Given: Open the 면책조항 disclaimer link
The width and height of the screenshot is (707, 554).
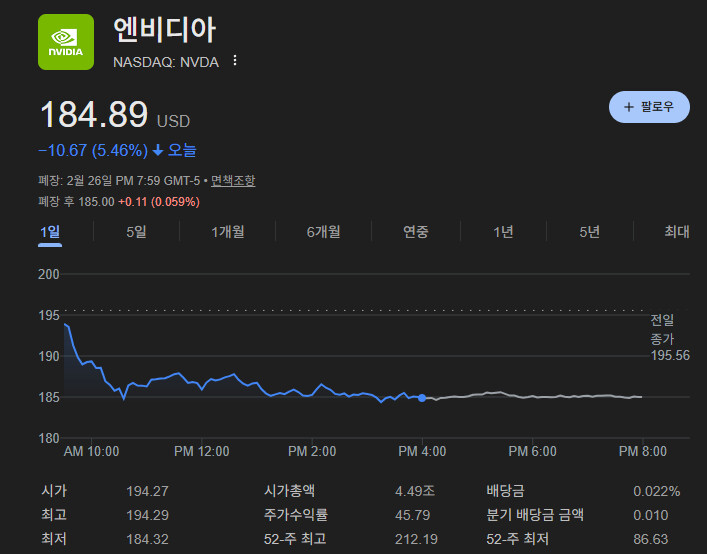Looking at the screenshot, I should click(x=233, y=181).
